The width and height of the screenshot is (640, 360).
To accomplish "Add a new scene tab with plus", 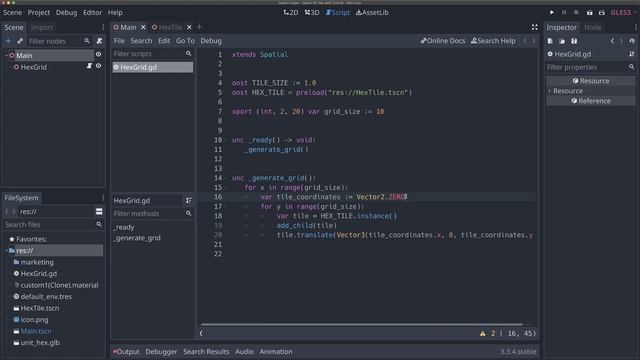I will pyautogui.click(x=200, y=27).
